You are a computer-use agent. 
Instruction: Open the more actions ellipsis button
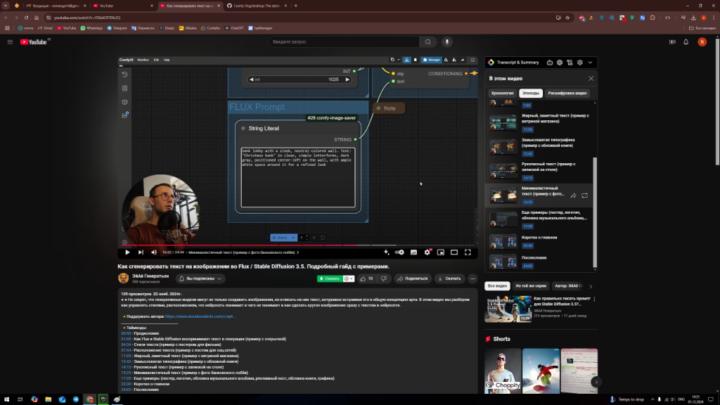(472, 279)
